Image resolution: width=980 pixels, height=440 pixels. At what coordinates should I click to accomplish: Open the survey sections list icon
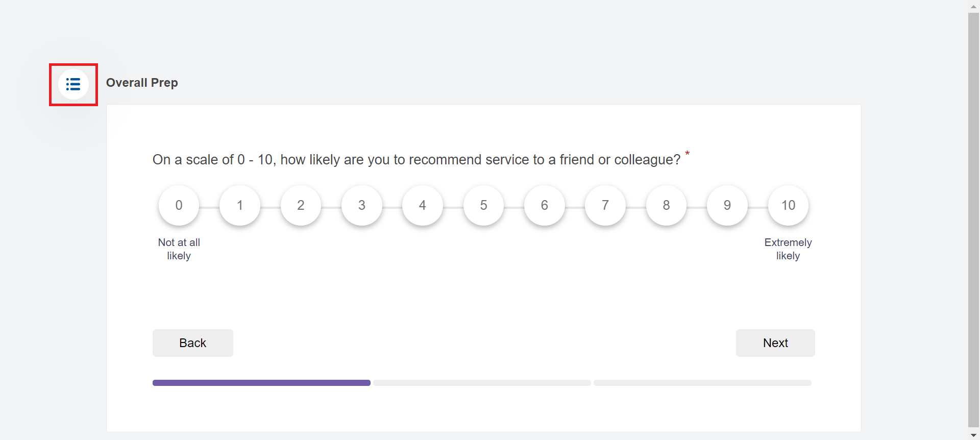73,84
